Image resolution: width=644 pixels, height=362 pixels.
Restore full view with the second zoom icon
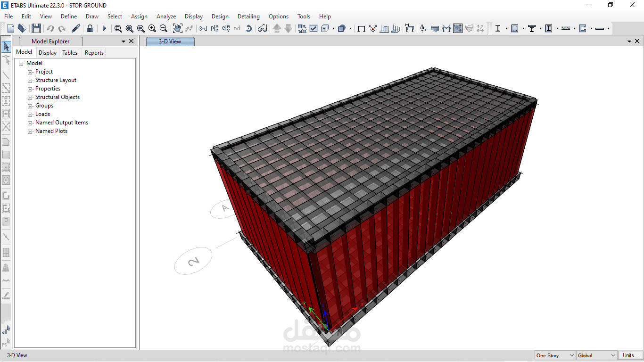tap(130, 28)
